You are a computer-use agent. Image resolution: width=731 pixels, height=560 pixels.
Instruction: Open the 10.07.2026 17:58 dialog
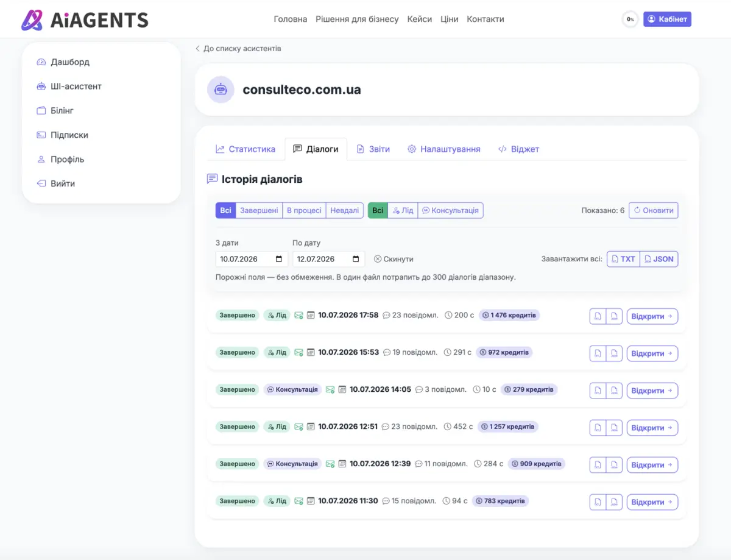(x=652, y=316)
